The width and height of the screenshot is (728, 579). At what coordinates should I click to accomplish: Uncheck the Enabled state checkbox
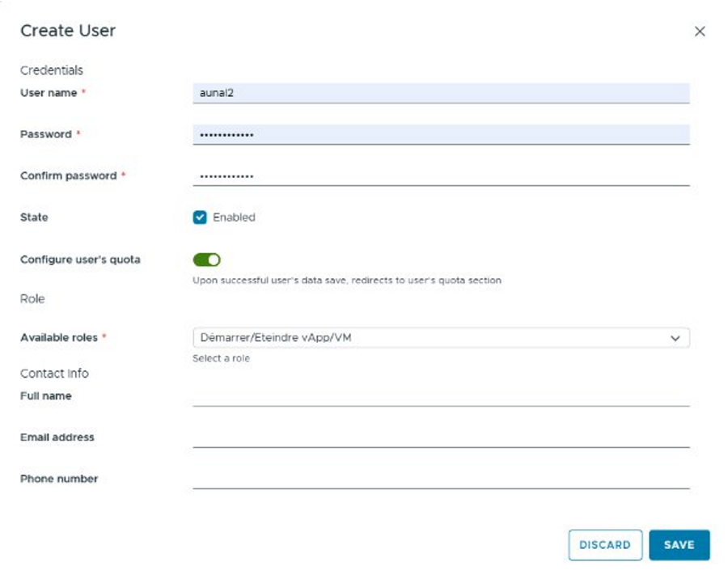click(200, 218)
